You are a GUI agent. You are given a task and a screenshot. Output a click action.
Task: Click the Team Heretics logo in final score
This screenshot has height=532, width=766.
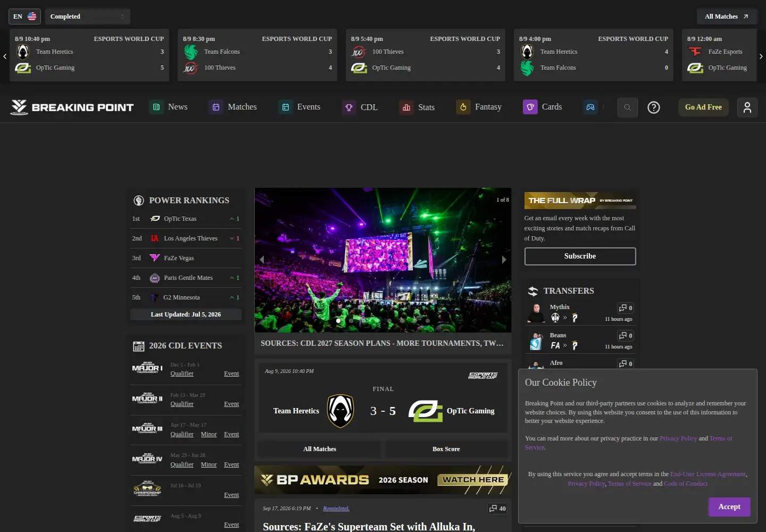click(340, 411)
